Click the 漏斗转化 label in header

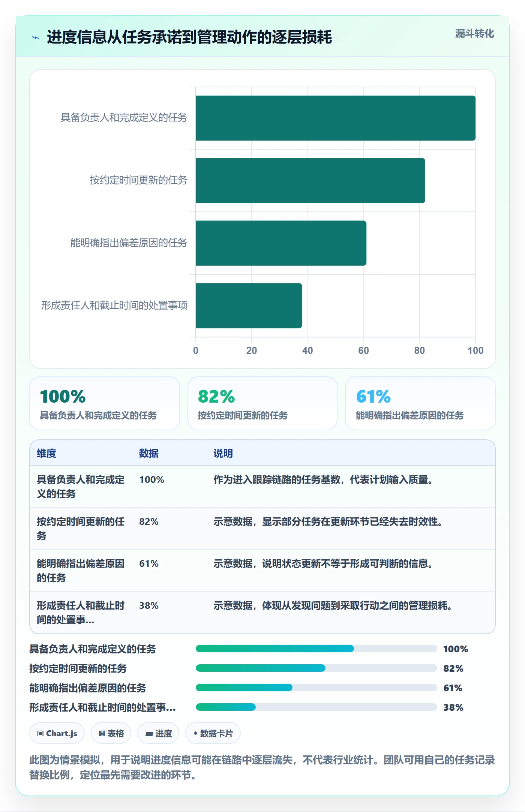[x=474, y=34]
